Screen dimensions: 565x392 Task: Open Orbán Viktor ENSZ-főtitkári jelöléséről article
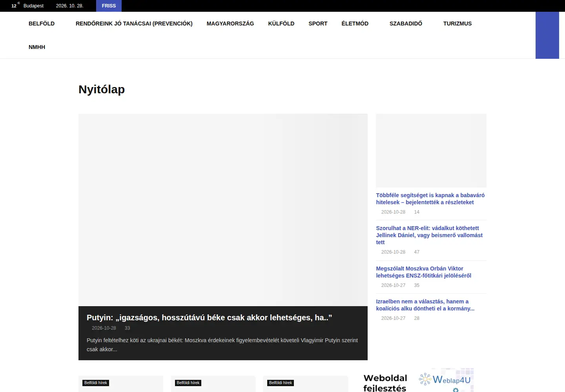[x=424, y=272]
